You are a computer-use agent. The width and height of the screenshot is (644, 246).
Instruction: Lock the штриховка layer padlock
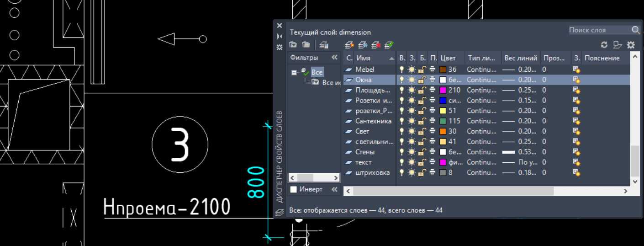422,172
